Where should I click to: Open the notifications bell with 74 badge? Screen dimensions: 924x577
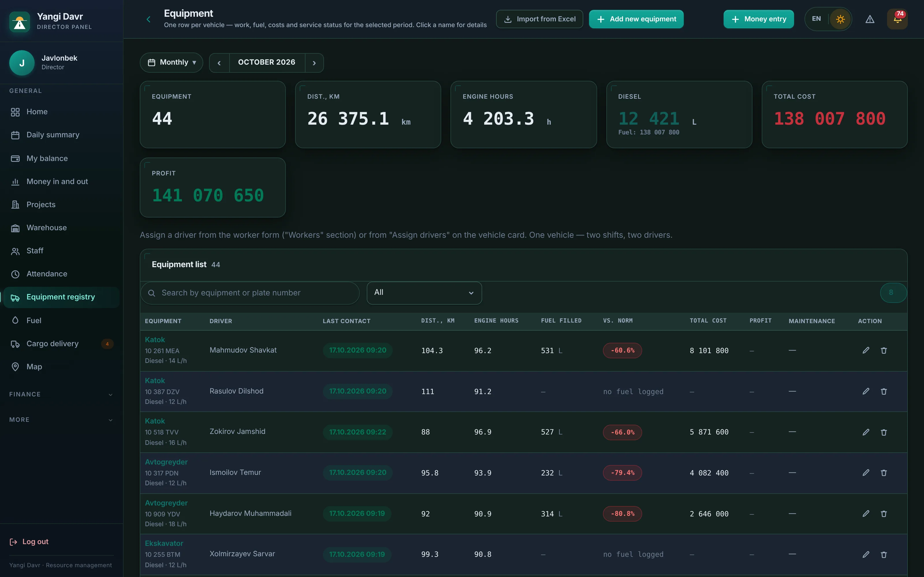(x=897, y=19)
